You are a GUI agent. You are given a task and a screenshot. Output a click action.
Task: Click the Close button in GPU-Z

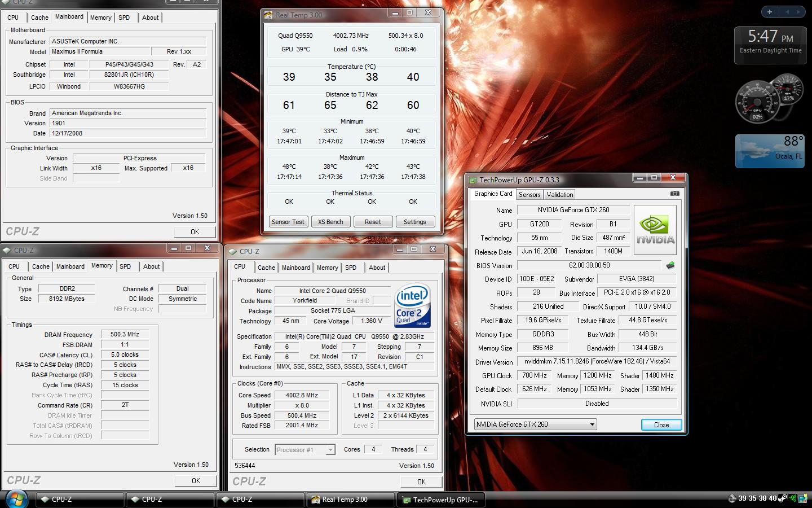661,424
